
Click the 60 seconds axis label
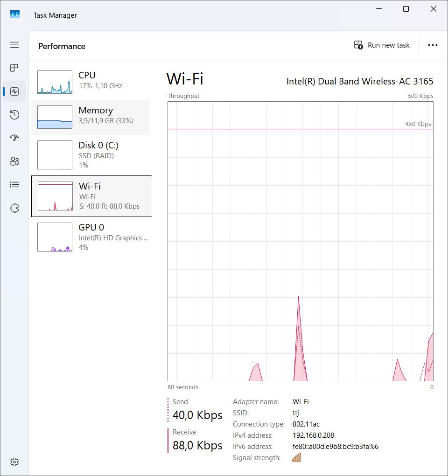click(x=183, y=387)
